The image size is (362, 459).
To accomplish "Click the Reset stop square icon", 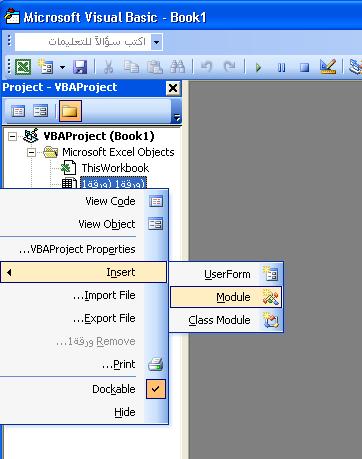I will coord(304,67).
